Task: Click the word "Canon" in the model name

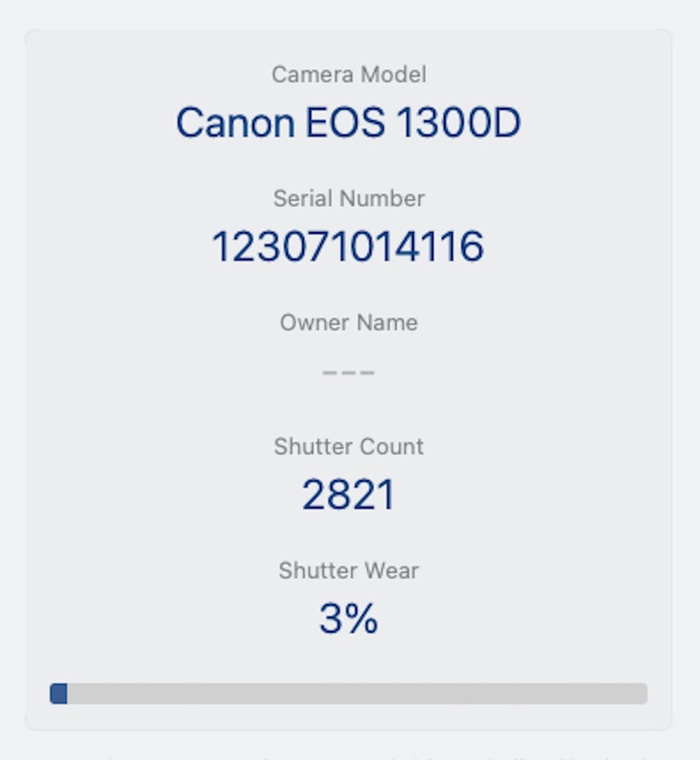Action: point(235,123)
